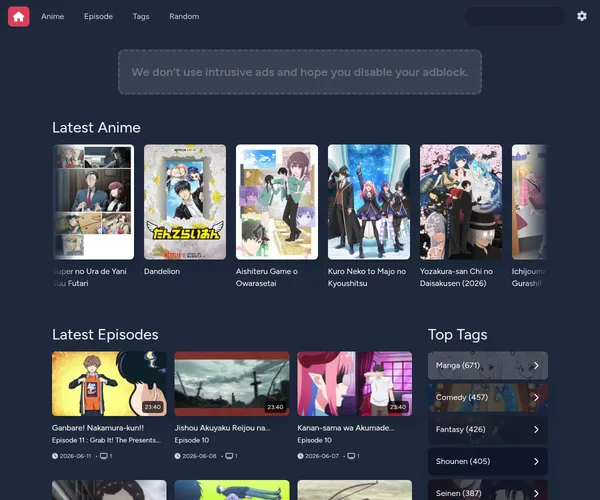The height and width of the screenshot is (500, 600).
Task: Click clock icon beside 2026-06-11
Action: point(55,456)
